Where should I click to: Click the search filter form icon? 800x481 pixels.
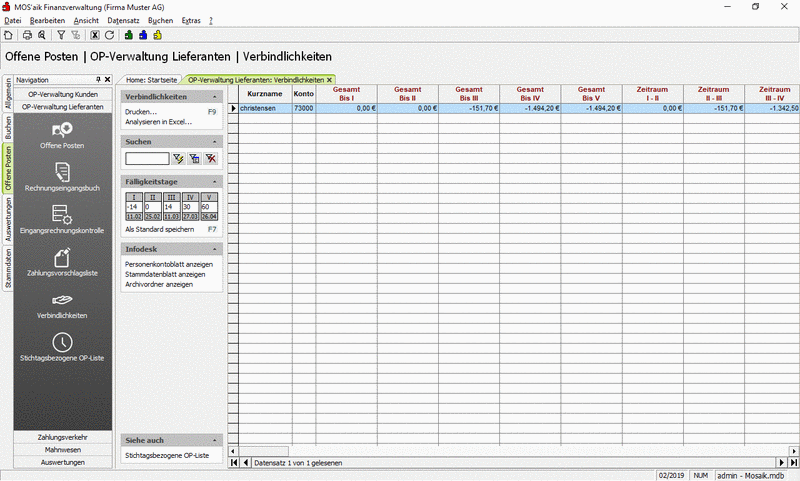[194, 159]
